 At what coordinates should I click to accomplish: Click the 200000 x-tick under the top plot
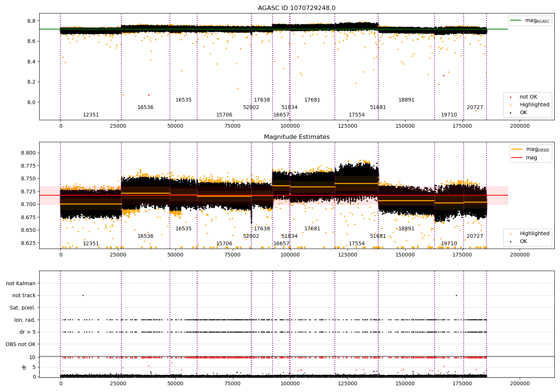pos(520,126)
